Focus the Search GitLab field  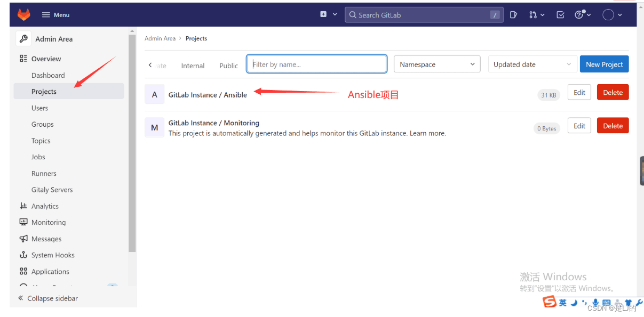pyautogui.click(x=424, y=15)
